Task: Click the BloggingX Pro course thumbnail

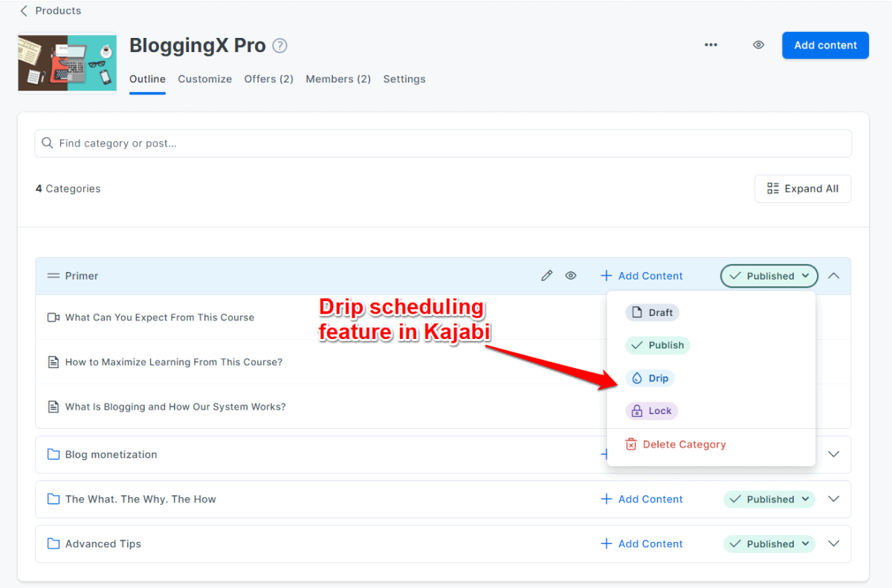Action: click(67, 62)
